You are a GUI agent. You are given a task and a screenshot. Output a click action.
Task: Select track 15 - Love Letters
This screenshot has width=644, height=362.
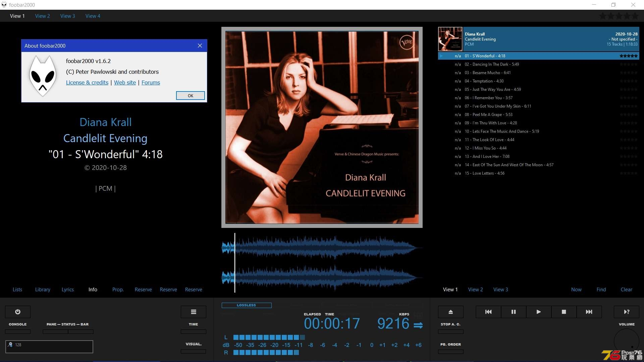click(539, 173)
